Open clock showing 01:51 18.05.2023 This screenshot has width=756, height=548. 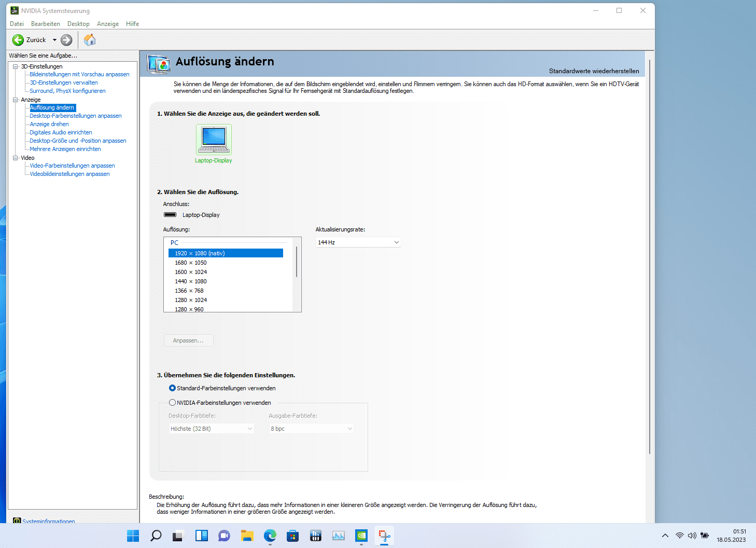(x=731, y=536)
